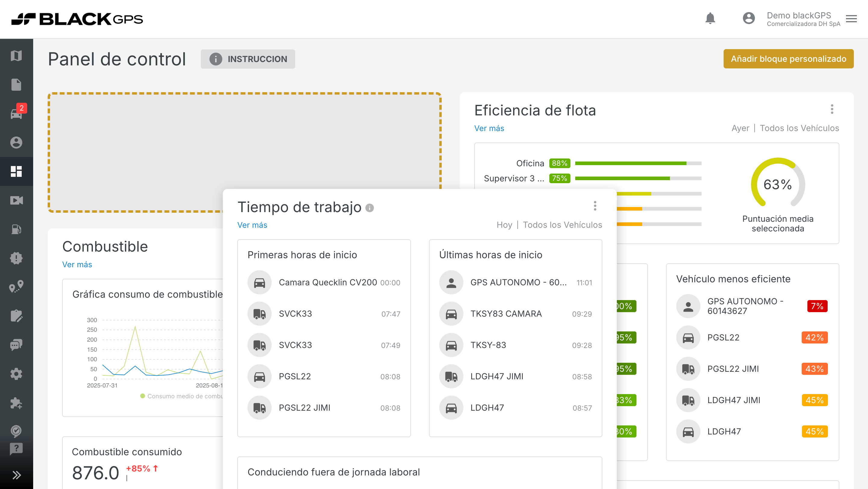868x489 pixels.
Task: Click the user account avatar icon
Action: pyautogui.click(x=749, y=18)
